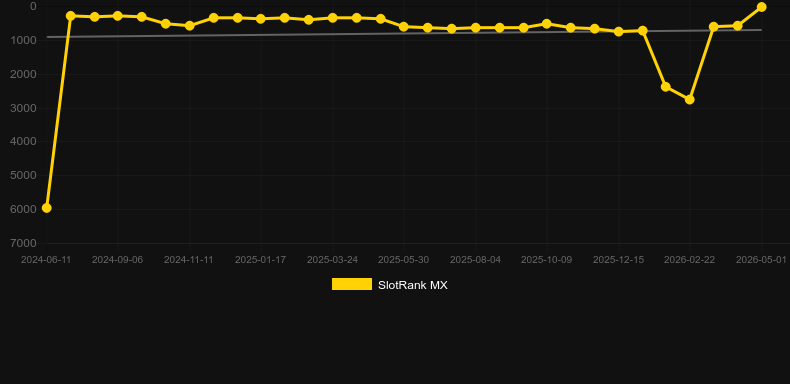Screen dimensions: 790x384
Task: Click the 6000 y-axis label
Action: [x=23, y=209]
